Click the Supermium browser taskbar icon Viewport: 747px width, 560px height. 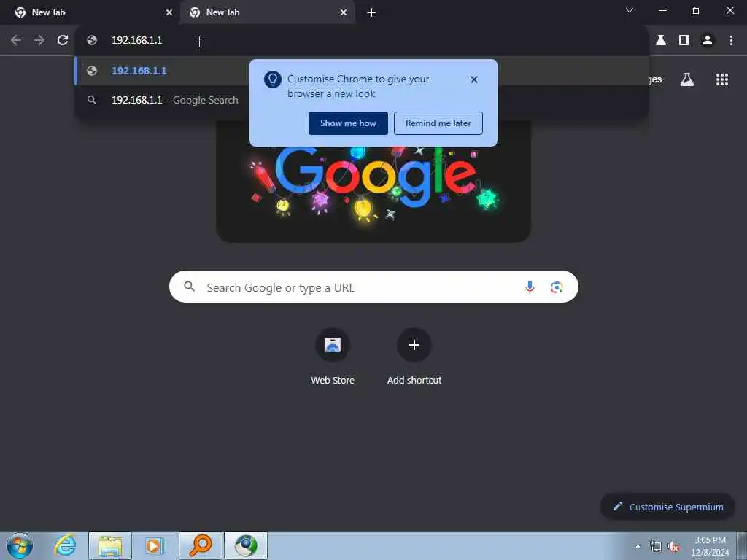(246, 545)
